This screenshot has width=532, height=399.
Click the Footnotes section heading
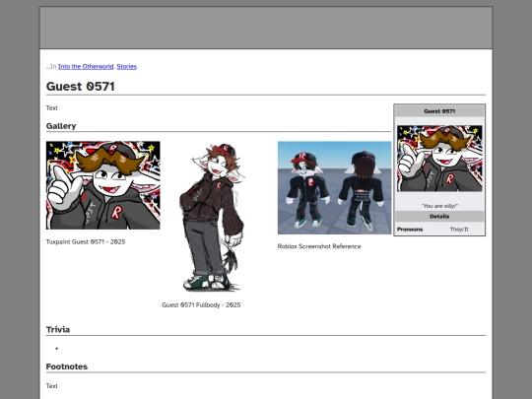67,366
